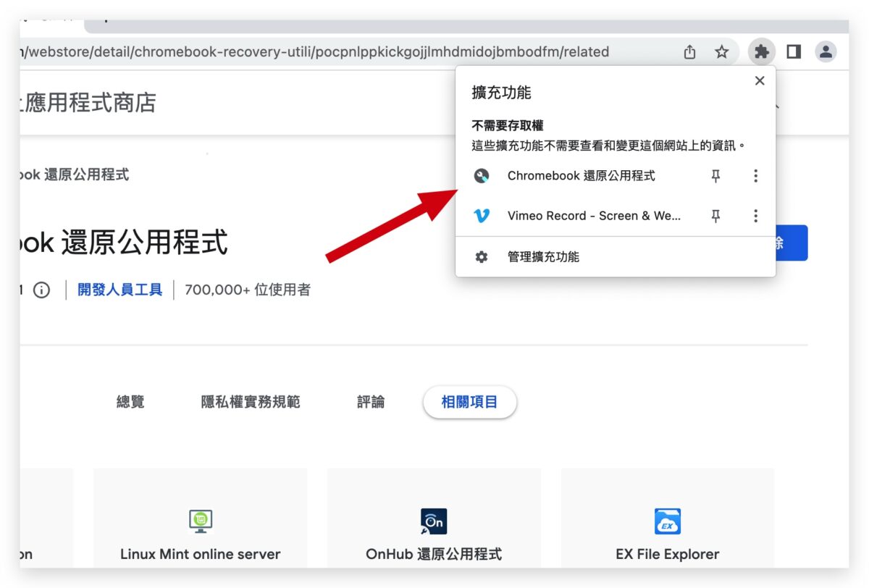
Task: Click the Vimeo Record extension icon
Action: click(482, 216)
